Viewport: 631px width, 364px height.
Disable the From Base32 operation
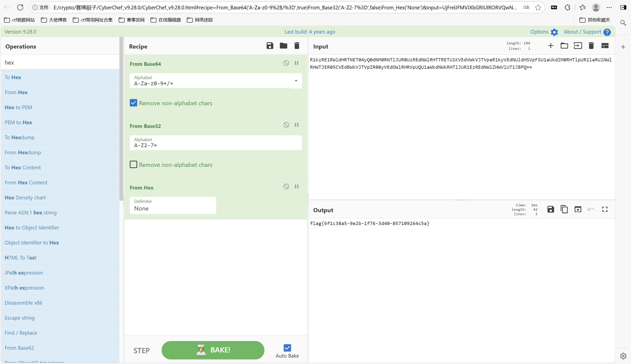tap(286, 125)
